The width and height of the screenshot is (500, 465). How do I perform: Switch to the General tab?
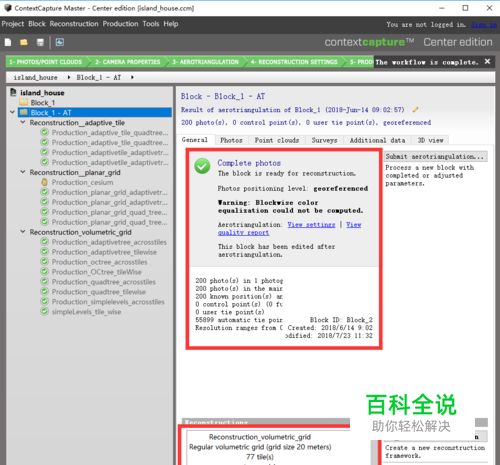coord(195,140)
